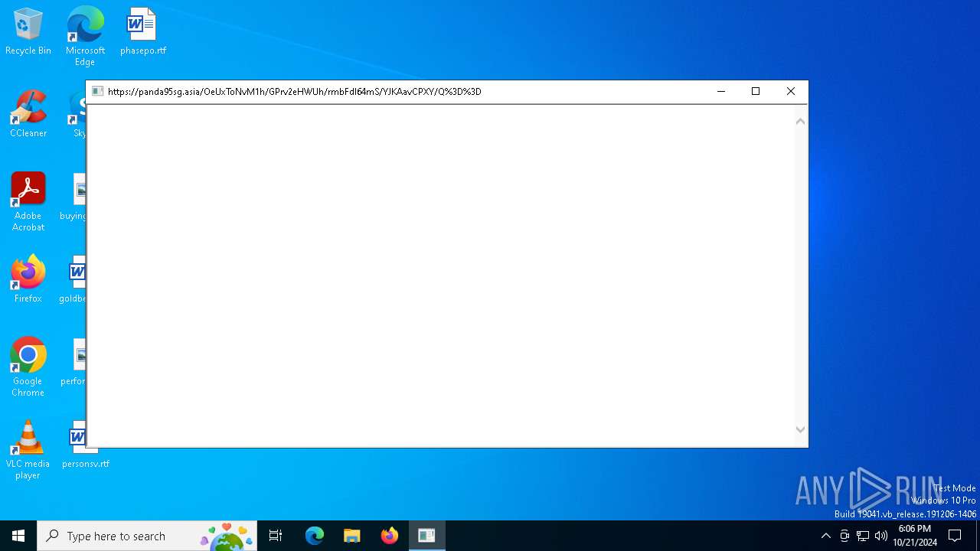
Task: Focus the taskbar search box
Action: [147, 536]
